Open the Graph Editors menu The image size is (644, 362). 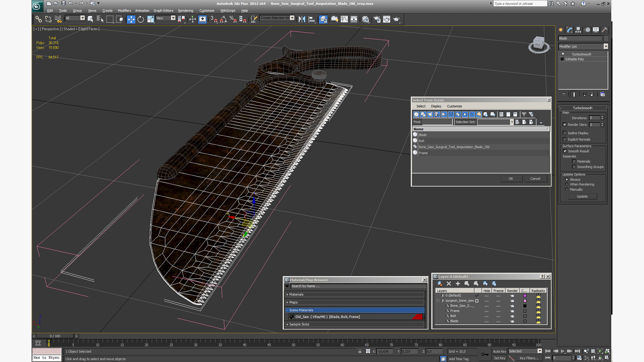click(x=163, y=11)
